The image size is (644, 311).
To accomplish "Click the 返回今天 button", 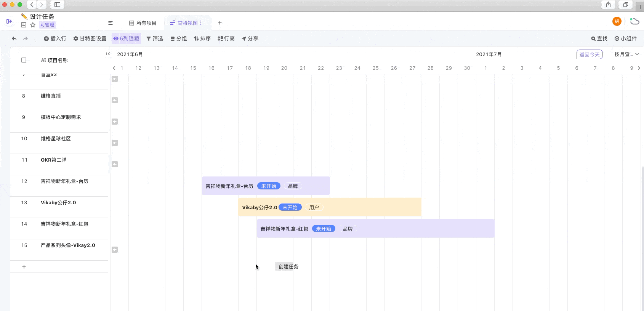I will [590, 55].
